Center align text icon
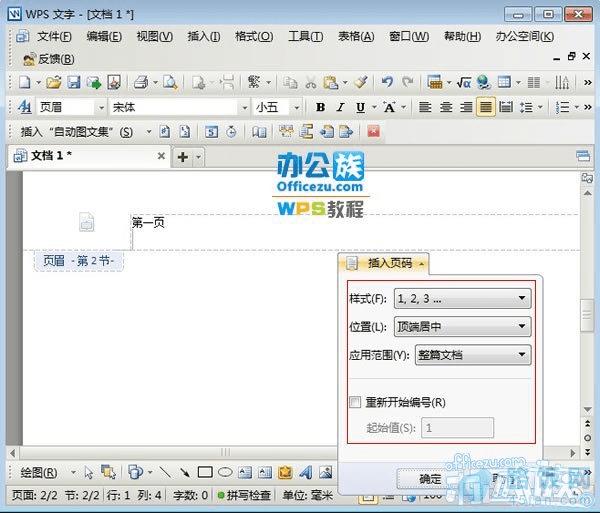This screenshot has height=513, width=600. (x=446, y=107)
